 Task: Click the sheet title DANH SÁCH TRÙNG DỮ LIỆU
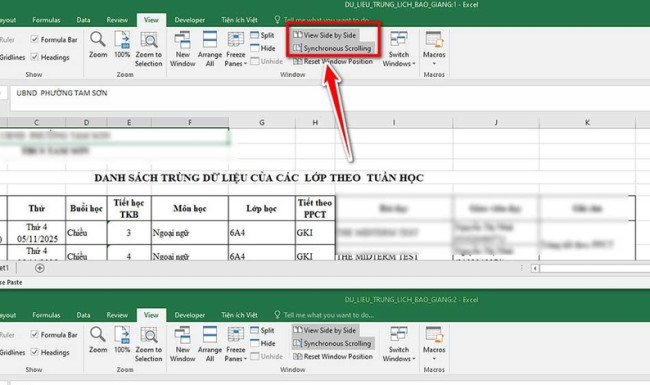tap(259, 178)
